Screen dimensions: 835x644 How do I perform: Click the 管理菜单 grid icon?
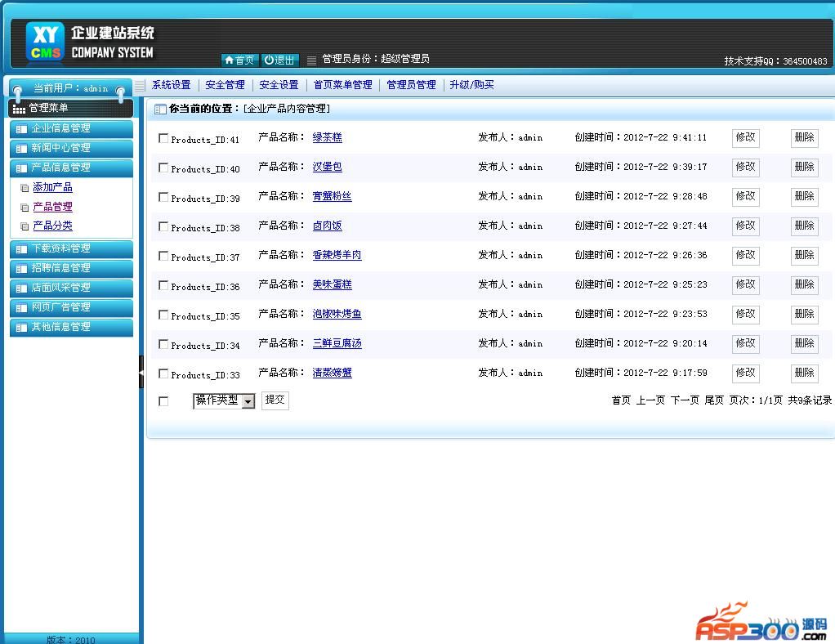pos(19,109)
